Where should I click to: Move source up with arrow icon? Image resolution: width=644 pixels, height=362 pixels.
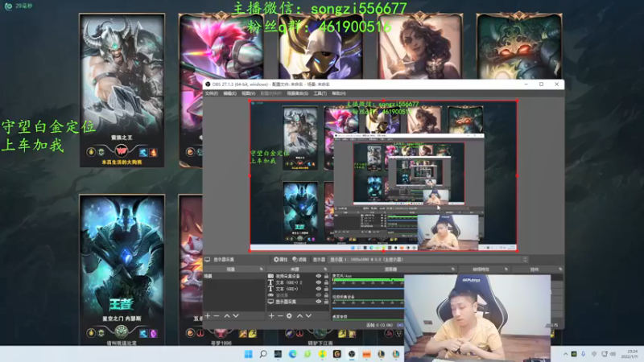click(299, 315)
